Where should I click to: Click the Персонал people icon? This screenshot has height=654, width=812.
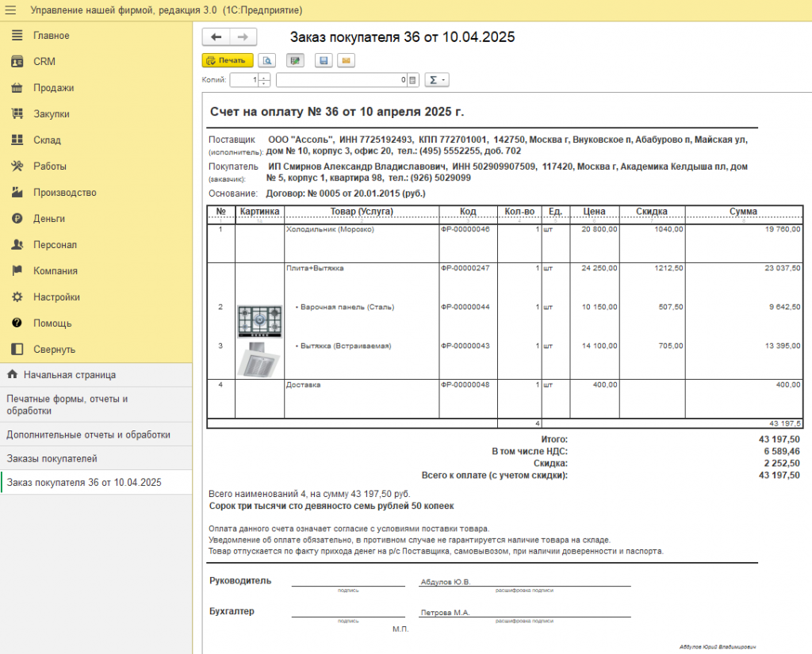(x=17, y=244)
